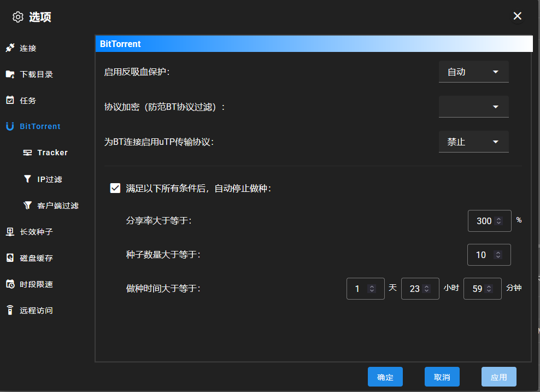
Task: Click the filter icon for 客户端过滤
Action: (x=27, y=206)
